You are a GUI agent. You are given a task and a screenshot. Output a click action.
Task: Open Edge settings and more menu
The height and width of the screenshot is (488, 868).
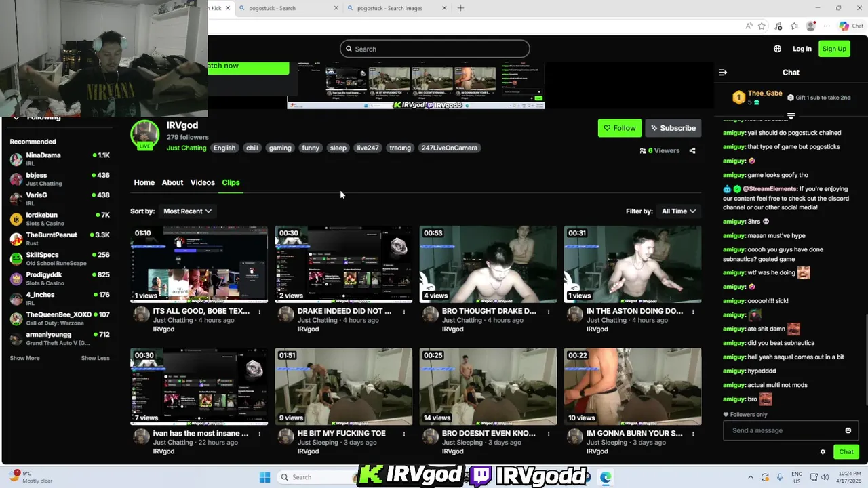[827, 26]
